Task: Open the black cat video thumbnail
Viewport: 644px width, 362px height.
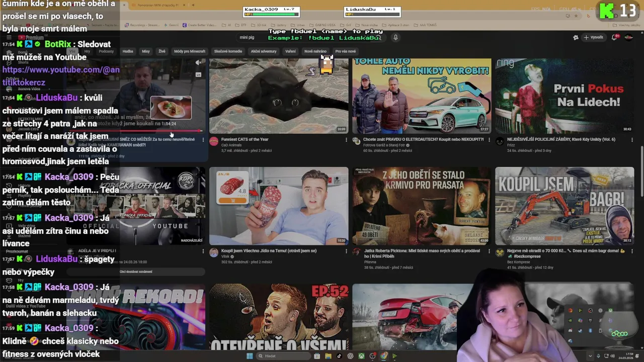Action: [279, 96]
